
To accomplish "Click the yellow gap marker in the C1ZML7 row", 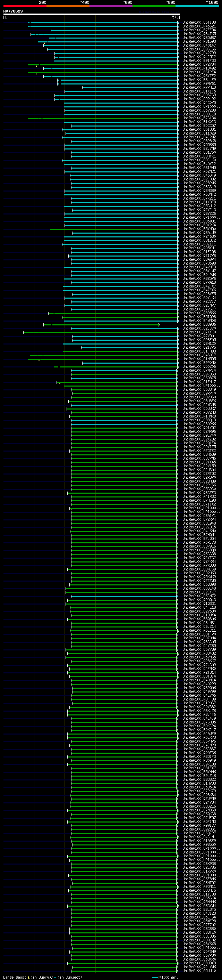I will (x=60, y=383).
